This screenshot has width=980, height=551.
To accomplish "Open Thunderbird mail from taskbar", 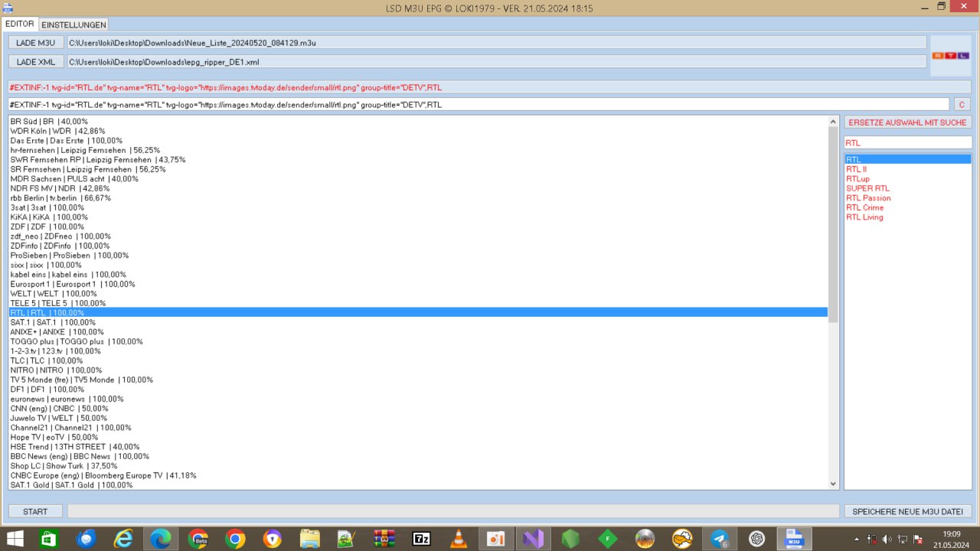I will click(87, 539).
